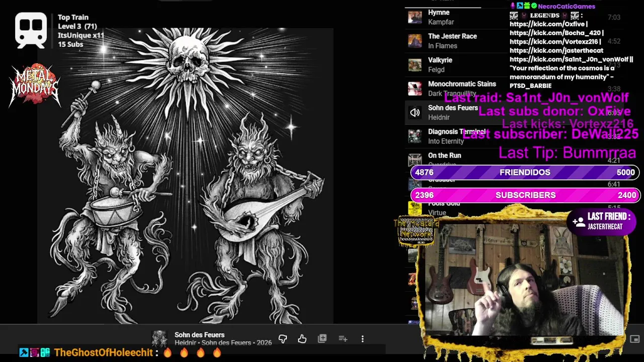Open the three-dot more options menu
This screenshot has height=362, width=644.
click(362, 339)
